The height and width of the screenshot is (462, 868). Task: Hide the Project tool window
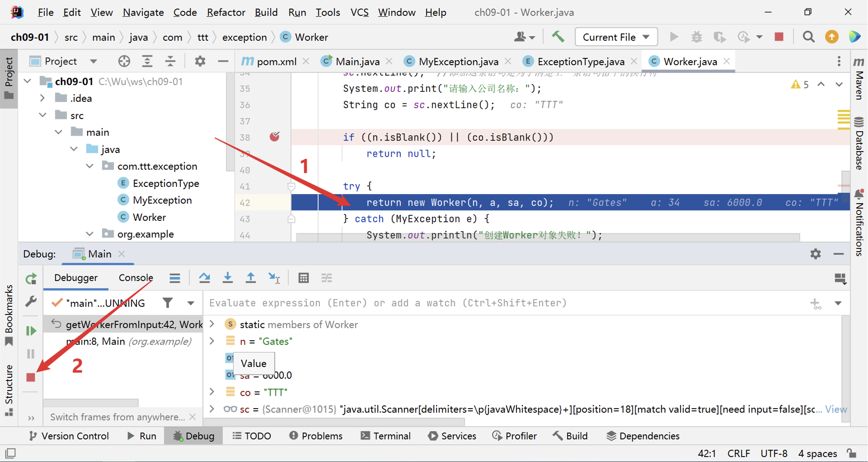[x=223, y=61]
